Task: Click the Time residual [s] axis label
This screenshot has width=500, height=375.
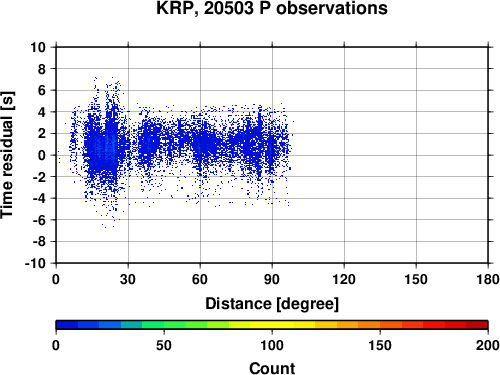Action: (x=7, y=155)
